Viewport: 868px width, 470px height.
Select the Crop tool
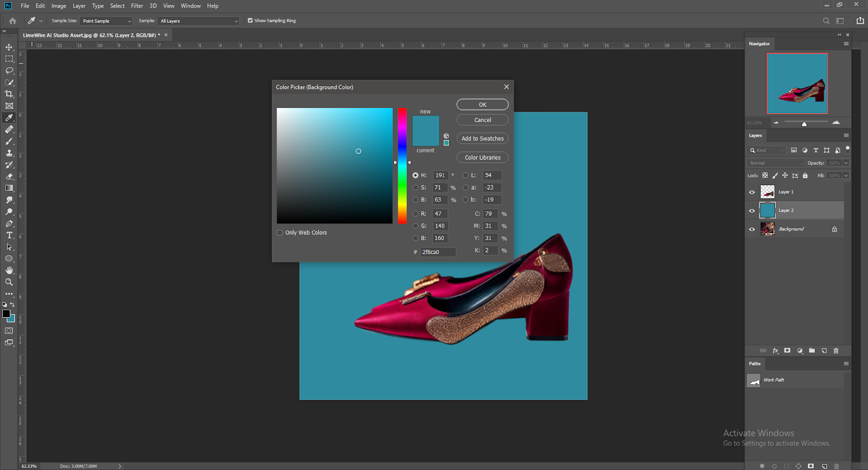click(9, 94)
